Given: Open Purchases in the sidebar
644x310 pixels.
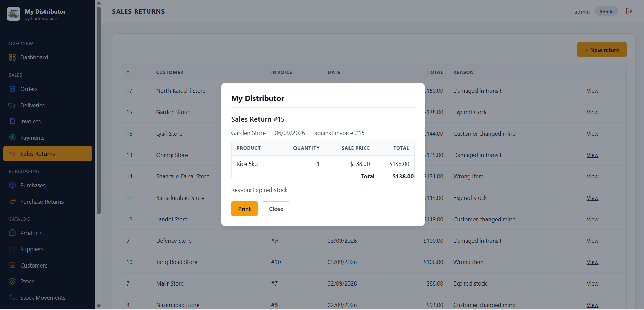Looking at the screenshot, I should click(x=48, y=185).
